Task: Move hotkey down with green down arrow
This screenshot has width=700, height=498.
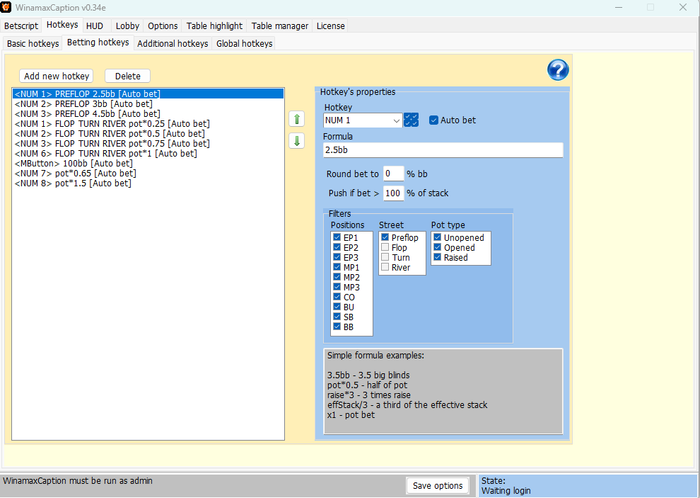Action: pyautogui.click(x=297, y=141)
